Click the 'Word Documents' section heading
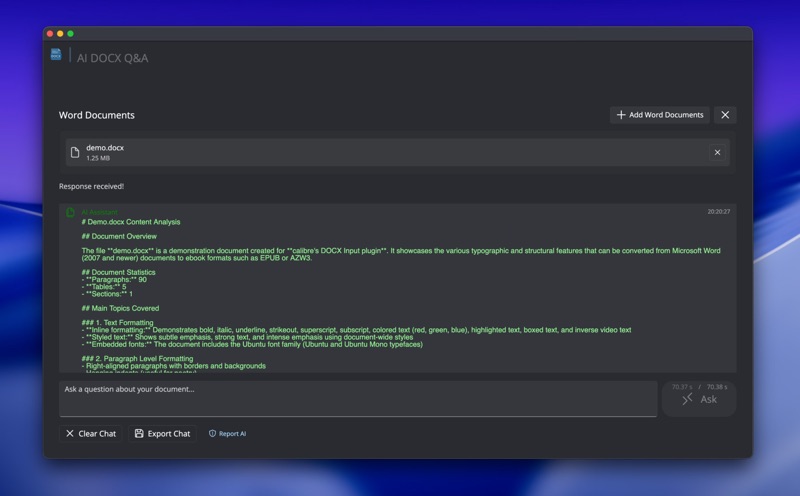800x496 pixels. pos(96,115)
